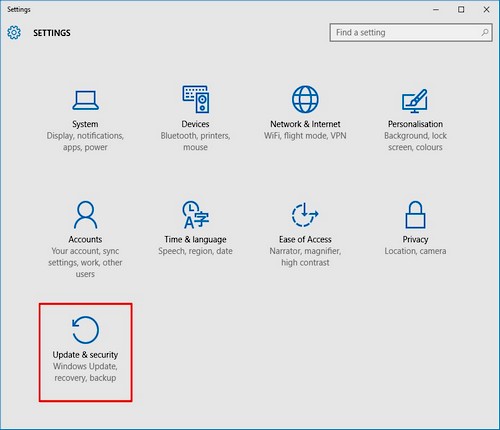Click 'Location, camera' description
The height and width of the screenshot is (430, 500).
click(415, 251)
